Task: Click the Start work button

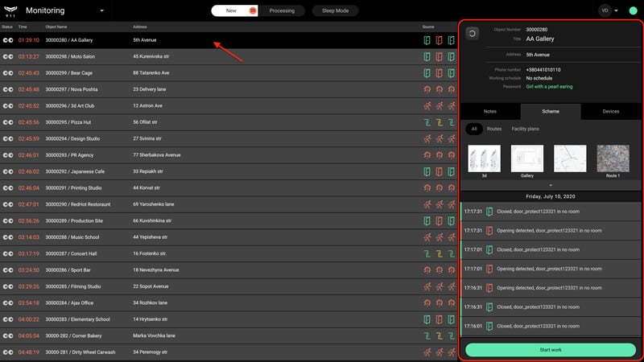Action: (551, 350)
